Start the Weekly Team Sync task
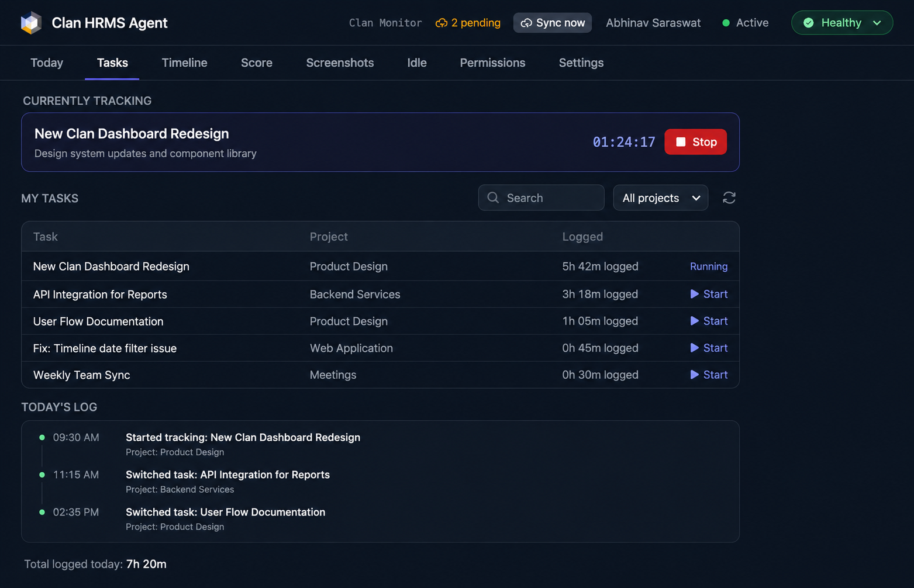Viewport: 914px width, 588px height. click(709, 375)
